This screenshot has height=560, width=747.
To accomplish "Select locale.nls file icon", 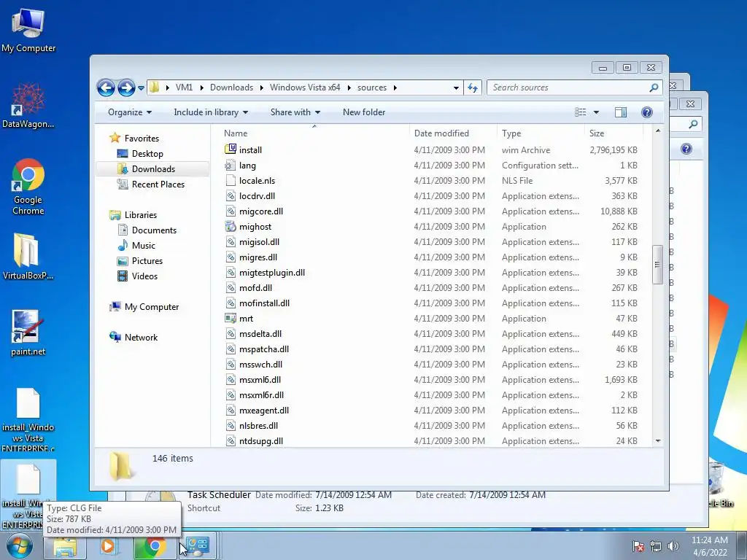I will pos(231,181).
